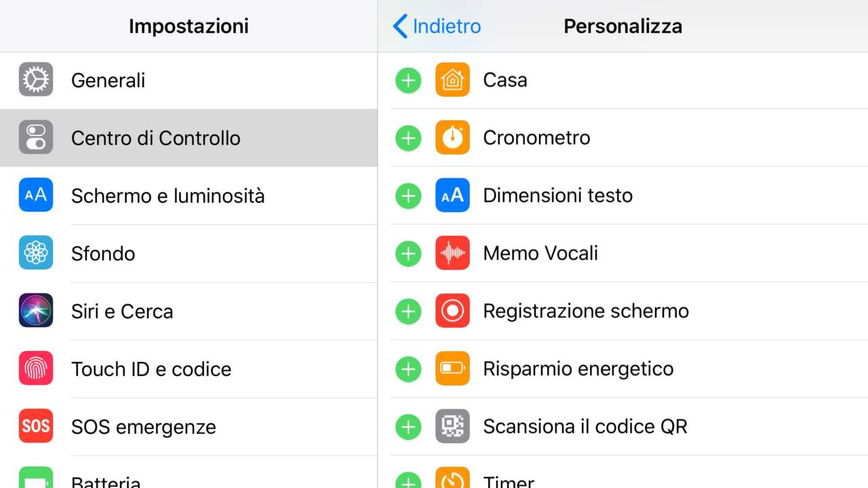The height and width of the screenshot is (488, 868).
Task: Tap the Casa home icon
Action: (x=452, y=80)
